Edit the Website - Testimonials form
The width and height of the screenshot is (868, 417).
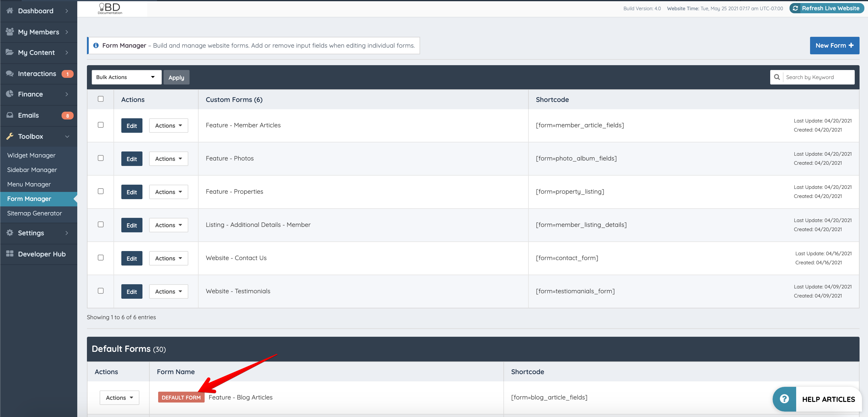pos(131,291)
